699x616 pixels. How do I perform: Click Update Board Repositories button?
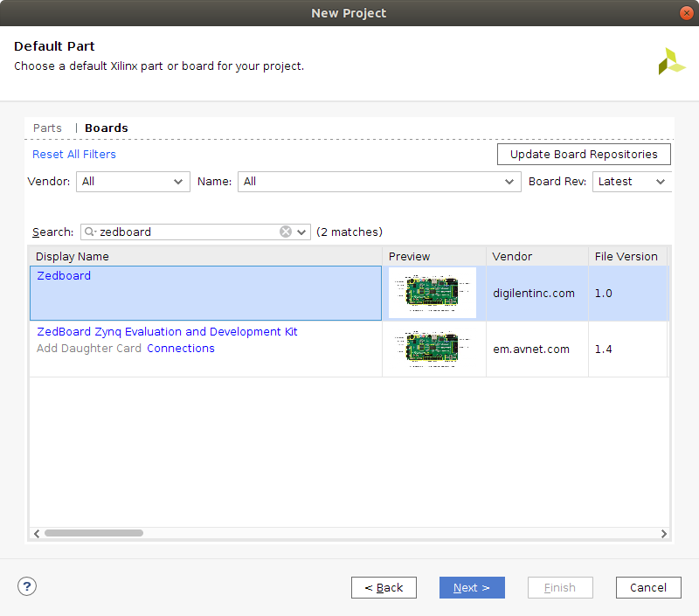click(x=584, y=155)
